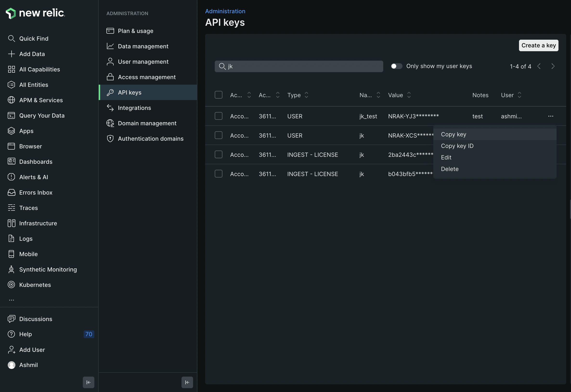Open Dashboards icon in sidebar
Image resolution: width=571 pixels, height=392 pixels.
pyautogui.click(x=11, y=162)
